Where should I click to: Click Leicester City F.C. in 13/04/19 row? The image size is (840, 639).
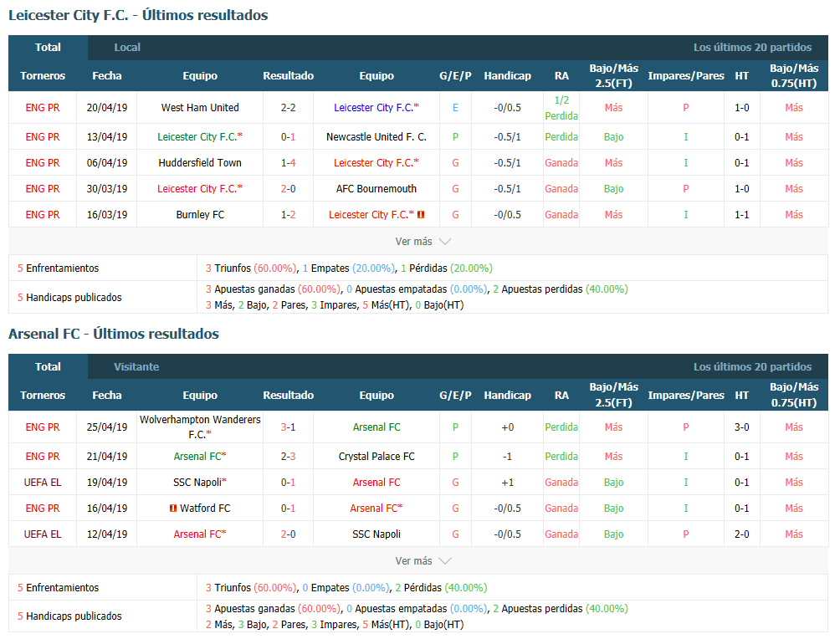click(197, 137)
